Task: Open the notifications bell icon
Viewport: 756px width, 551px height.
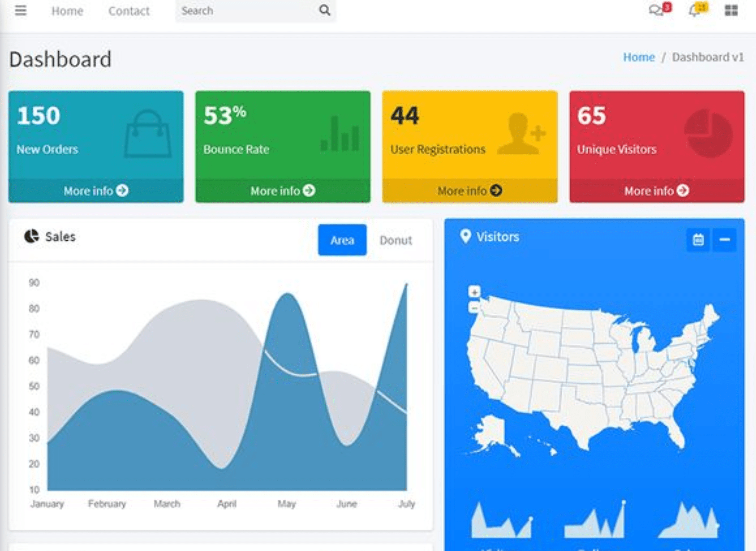Action: pos(695,11)
